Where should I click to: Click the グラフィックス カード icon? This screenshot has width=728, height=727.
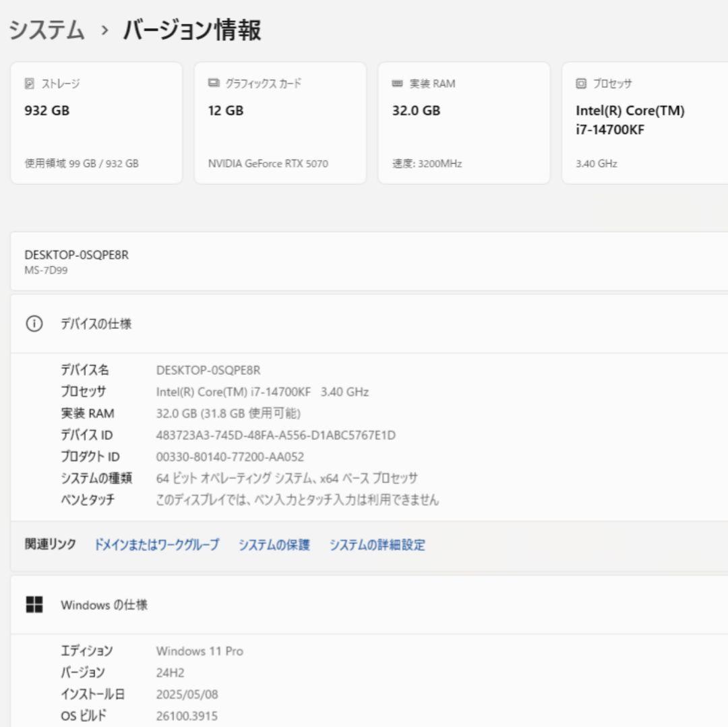tap(213, 84)
